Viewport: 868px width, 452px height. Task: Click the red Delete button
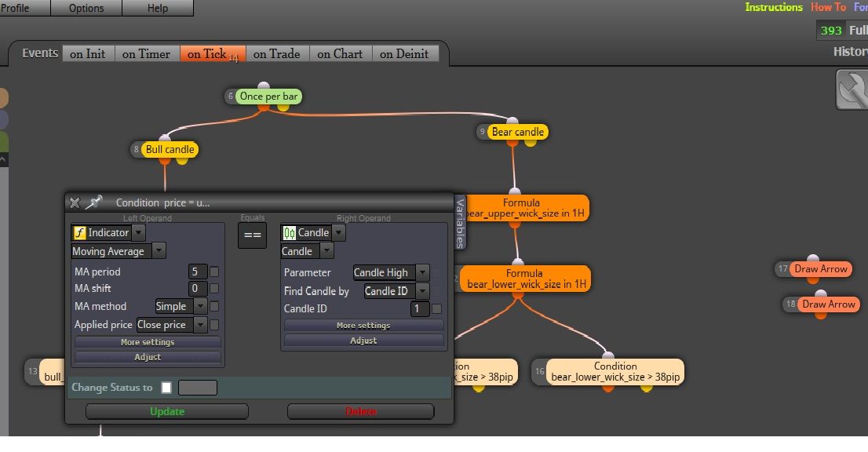click(x=361, y=412)
